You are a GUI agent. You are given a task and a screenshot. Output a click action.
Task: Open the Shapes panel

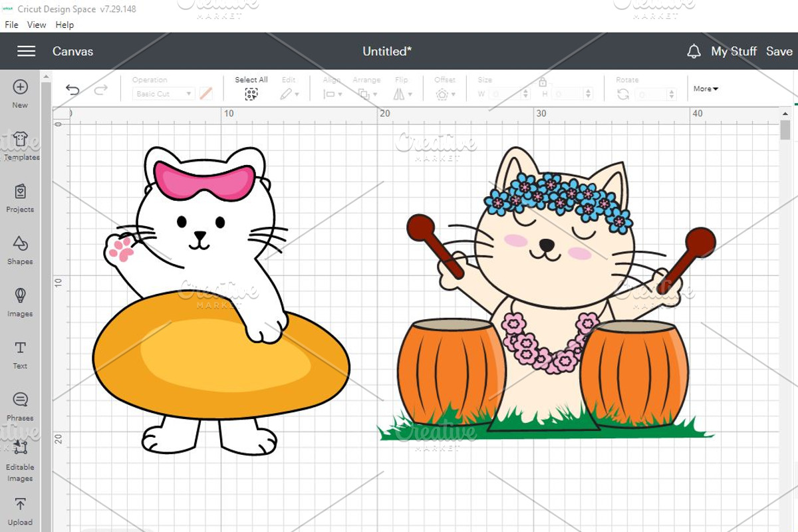(20, 251)
